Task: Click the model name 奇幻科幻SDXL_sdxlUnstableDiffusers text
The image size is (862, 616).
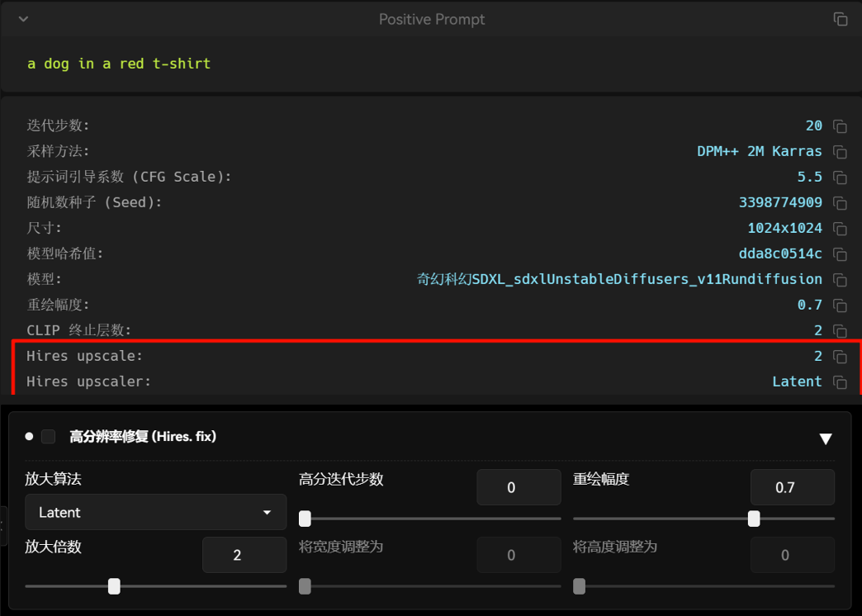Action: coord(619,279)
